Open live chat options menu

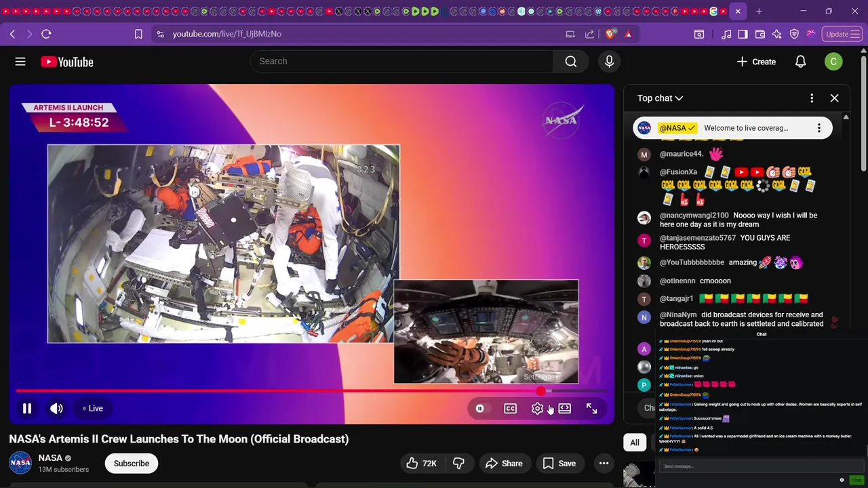(x=812, y=98)
